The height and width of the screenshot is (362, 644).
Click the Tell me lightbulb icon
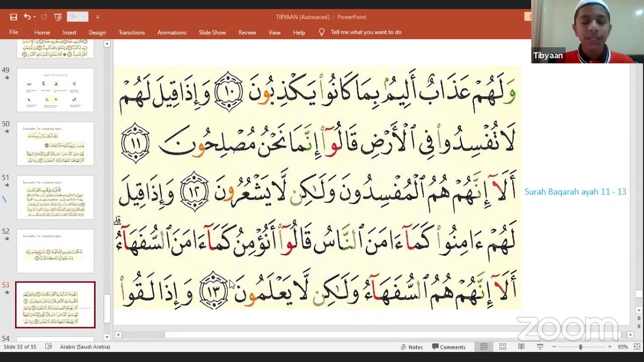321,32
